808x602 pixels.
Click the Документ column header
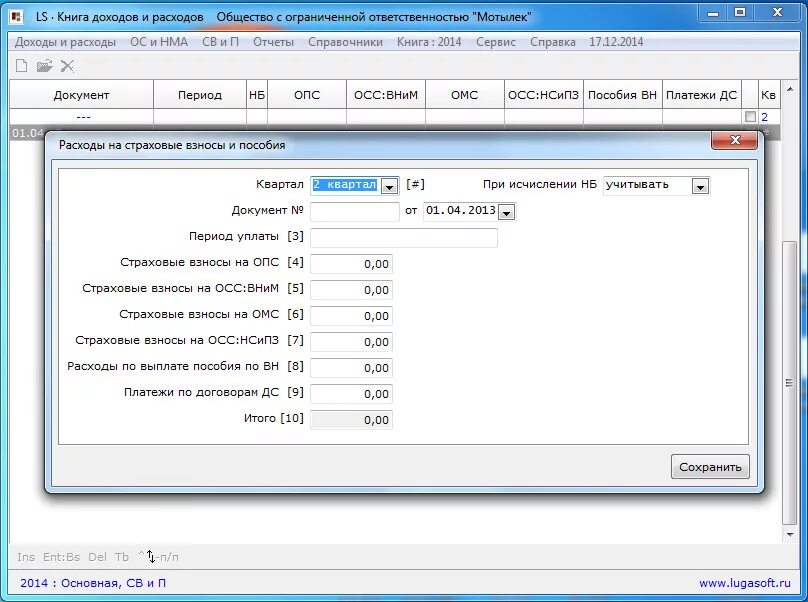click(x=81, y=95)
